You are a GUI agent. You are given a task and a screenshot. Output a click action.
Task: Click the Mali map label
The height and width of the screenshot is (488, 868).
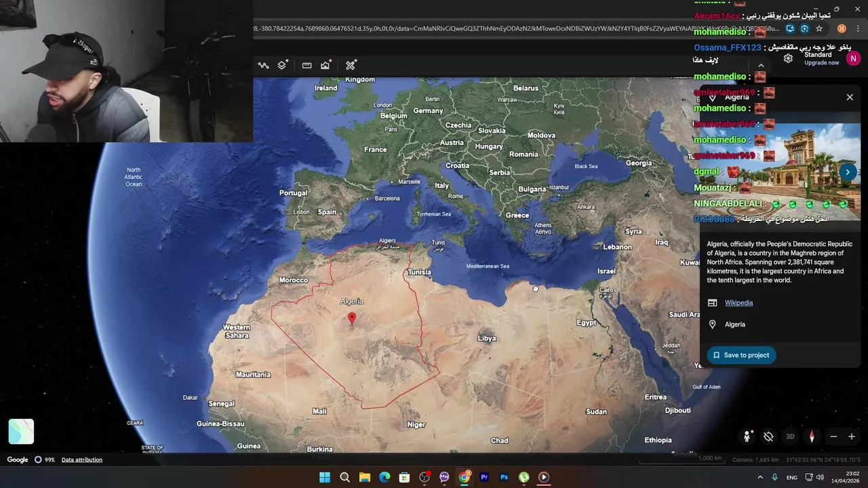pyautogui.click(x=319, y=411)
